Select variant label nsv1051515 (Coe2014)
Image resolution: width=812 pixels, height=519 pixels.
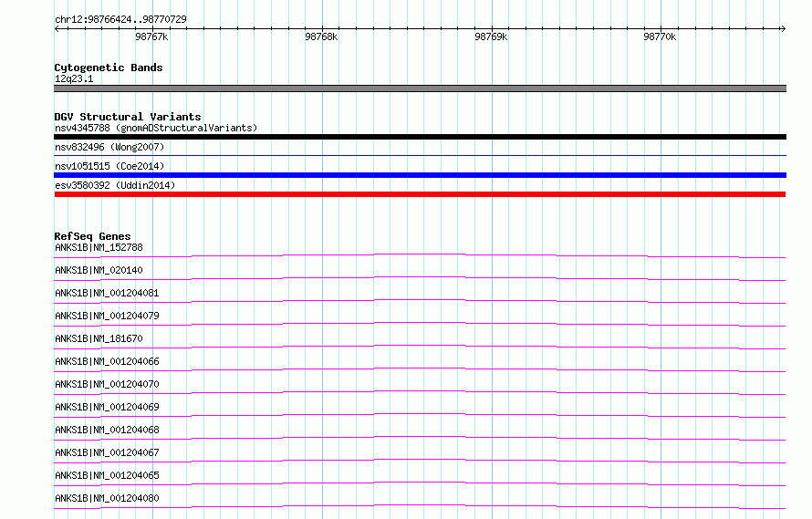coord(109,166)
